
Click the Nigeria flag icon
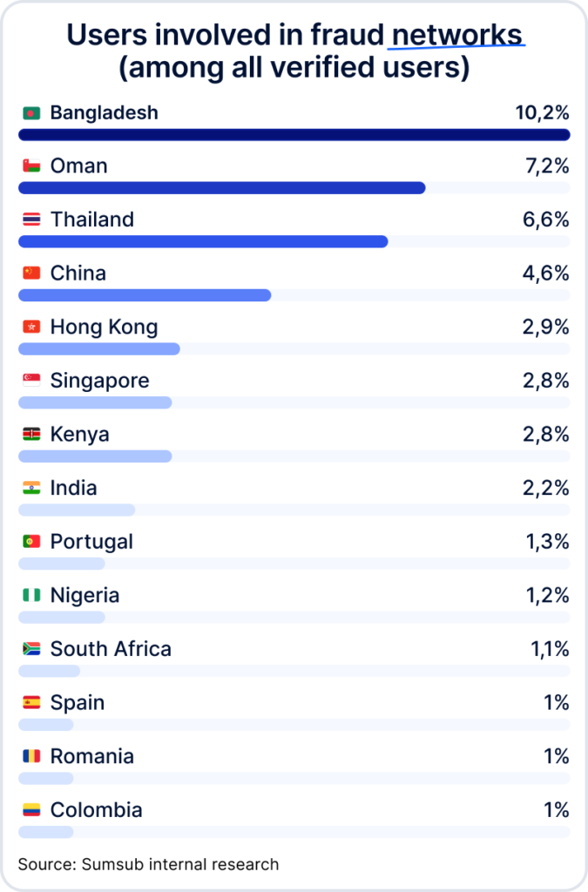coord(31,596)
